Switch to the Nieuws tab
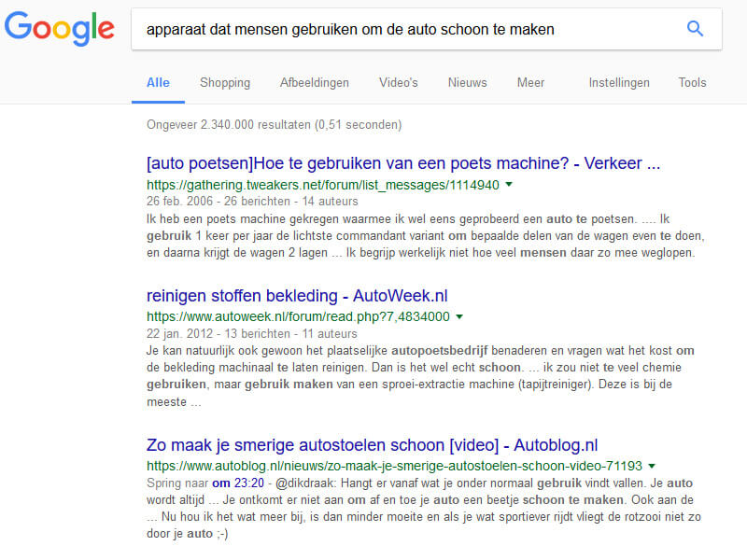This screenshot has height=560, width=747. pos(468,83)
